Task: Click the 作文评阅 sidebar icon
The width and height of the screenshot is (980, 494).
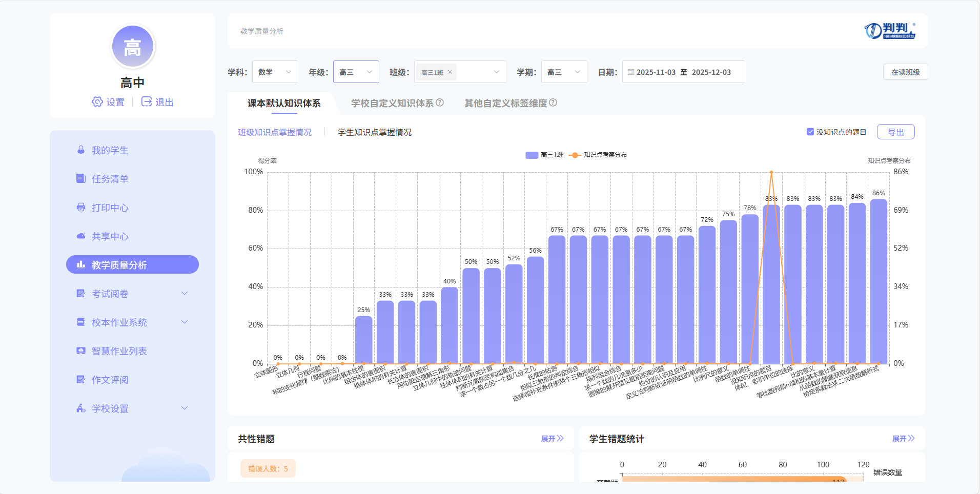Action: click(81, 380)
